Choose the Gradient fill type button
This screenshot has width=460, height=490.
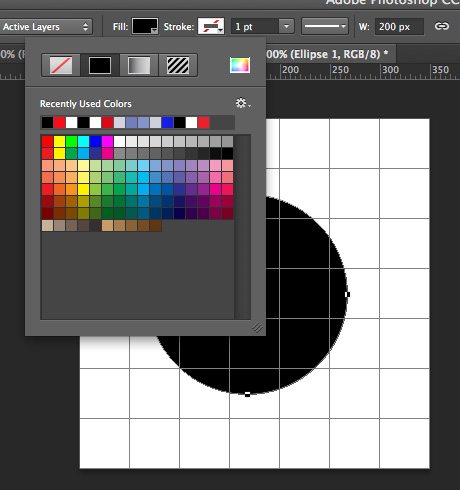139,65
